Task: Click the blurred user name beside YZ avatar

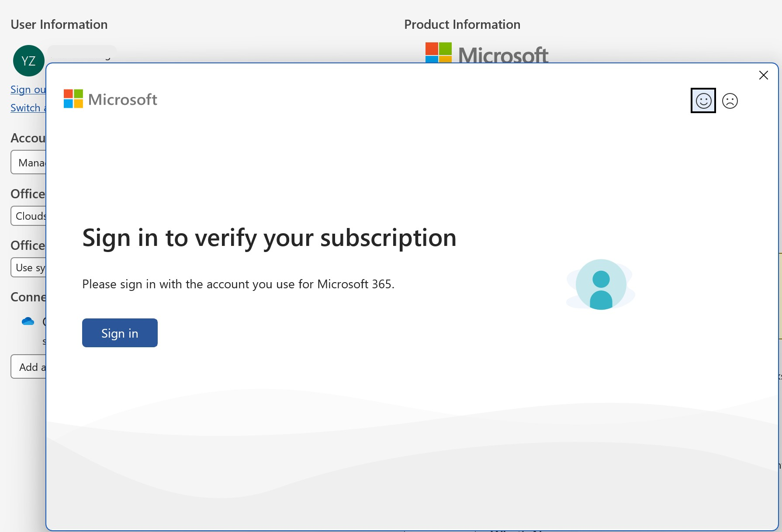Action: click(x=82, y=54)
